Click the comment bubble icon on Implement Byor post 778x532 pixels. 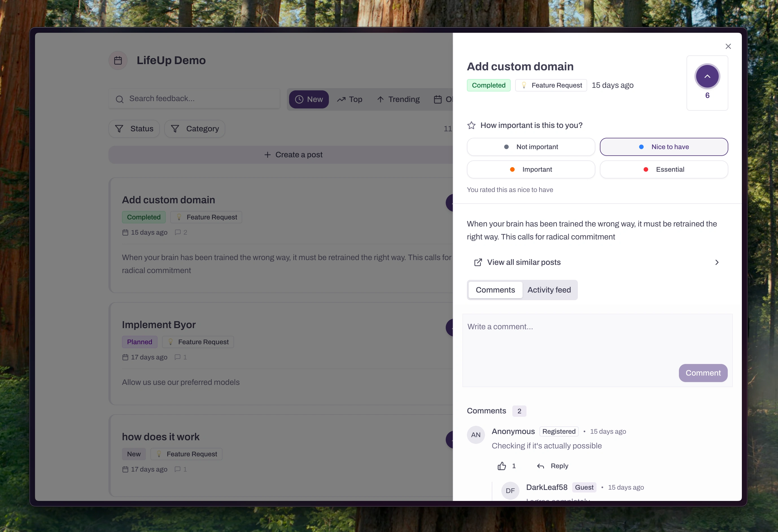click(x=178, y=357)
